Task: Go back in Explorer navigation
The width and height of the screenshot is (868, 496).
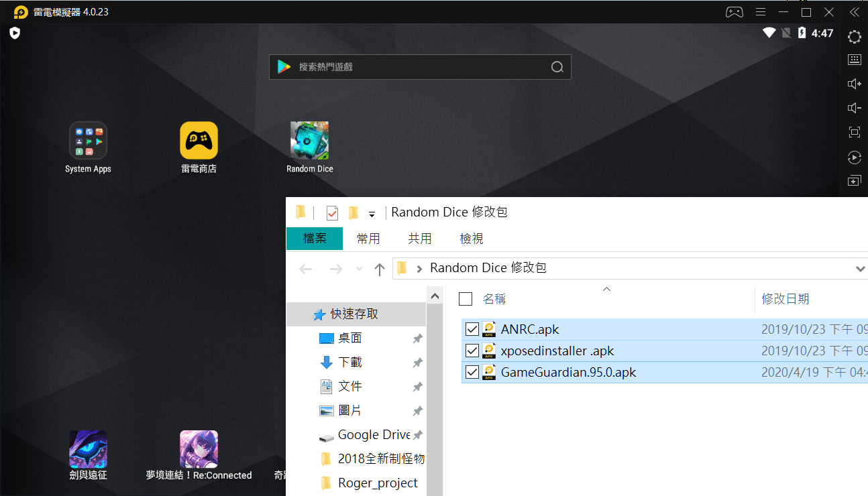Action: pyautogui.click(x=306, y=269)
